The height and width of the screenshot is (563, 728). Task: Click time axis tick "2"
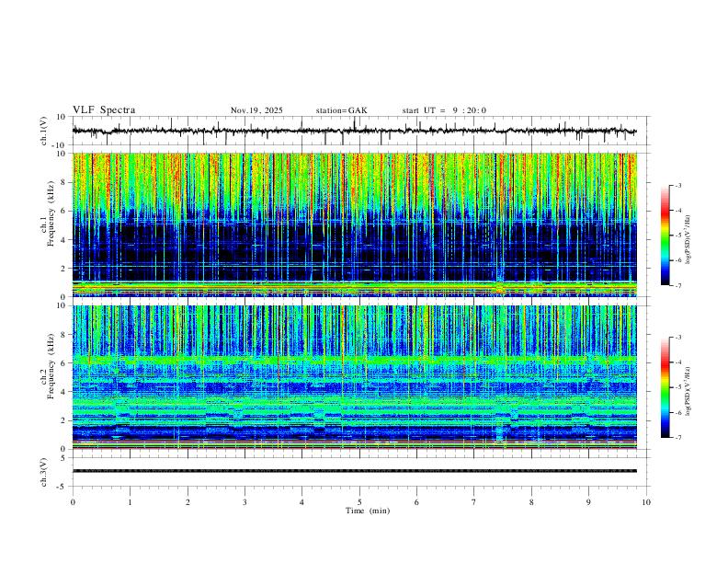click(x=188, y=502)
